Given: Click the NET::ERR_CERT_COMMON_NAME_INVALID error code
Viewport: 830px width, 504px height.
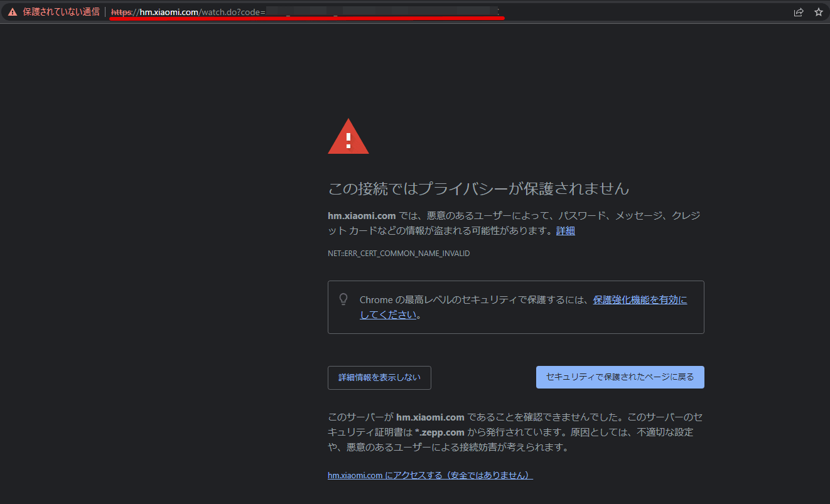Looking at the screenshot, I should point(399,254).
